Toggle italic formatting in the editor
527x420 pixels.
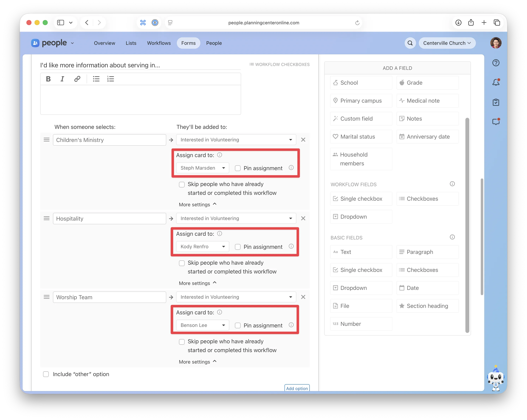[x=62, y=79]
